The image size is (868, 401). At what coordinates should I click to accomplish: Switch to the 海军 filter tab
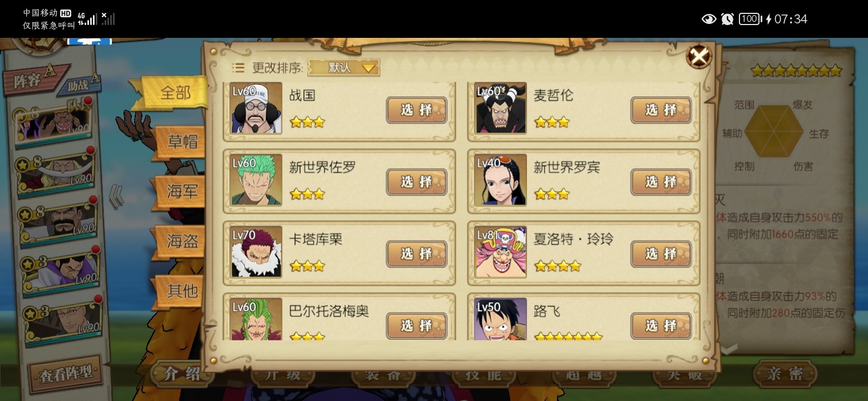(x=181, y=192)
